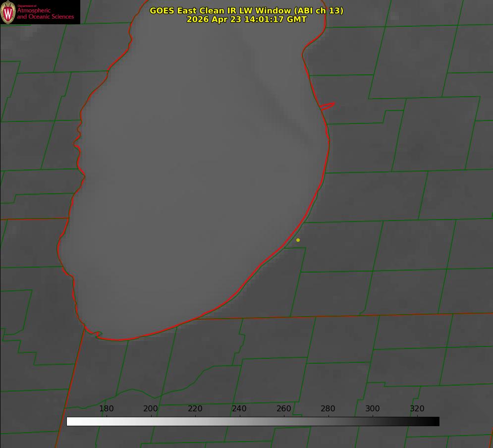Click the mid-gray center of the colorbar
493x448 pixels.
253,422
